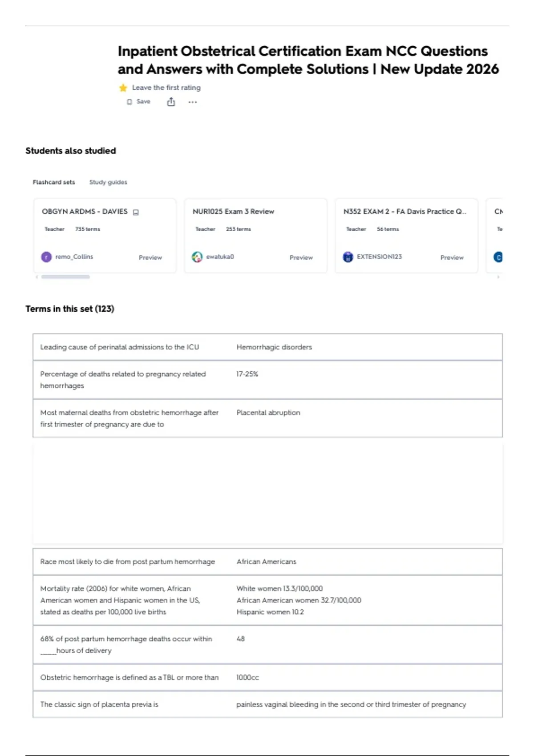Click the bookmark icon beside OBGYN ARDMS - DAVIES

click(136, 212)
